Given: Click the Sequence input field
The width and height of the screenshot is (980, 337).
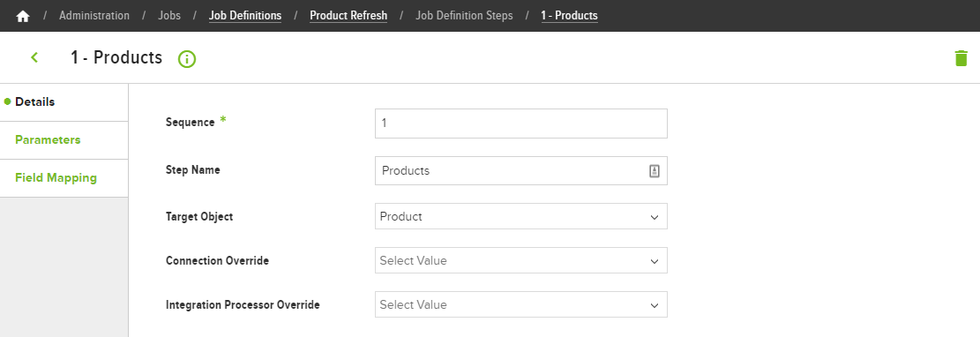Looking at the screenshot, I should point(520,124).
